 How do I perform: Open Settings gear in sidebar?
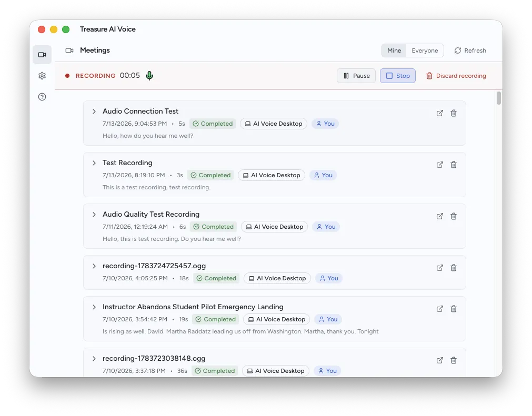coord(42,76)
